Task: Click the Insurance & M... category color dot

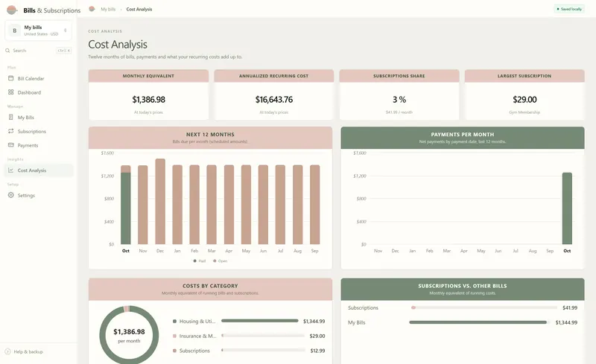Action: pyautogui.click(x=174, y=336)
